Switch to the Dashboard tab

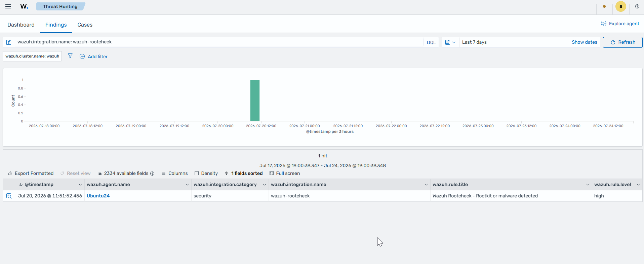[21, 25]
